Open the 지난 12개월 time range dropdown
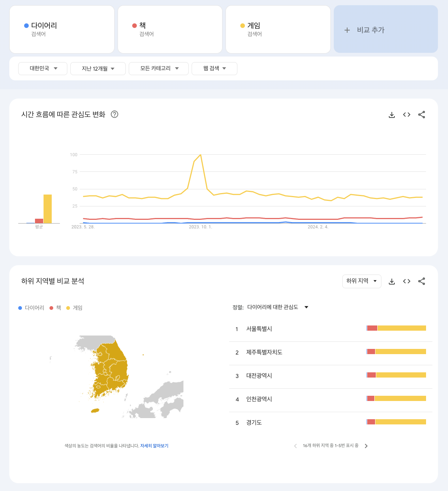This screenshot has height=491, width=448. click(x=98, y=68)
